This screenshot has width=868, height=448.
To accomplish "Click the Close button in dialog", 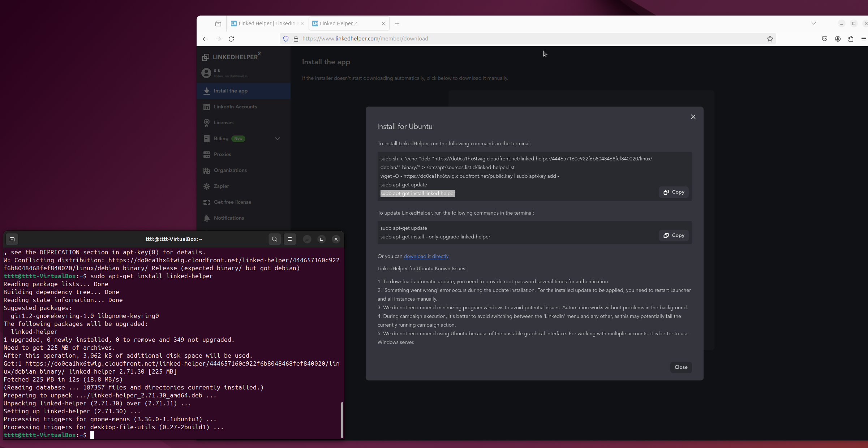I will 681,367.
